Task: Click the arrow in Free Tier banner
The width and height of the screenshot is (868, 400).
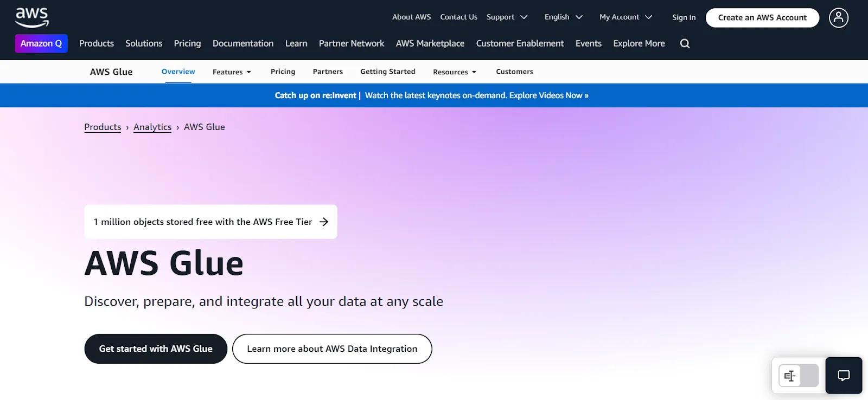Action: point(324,222)
